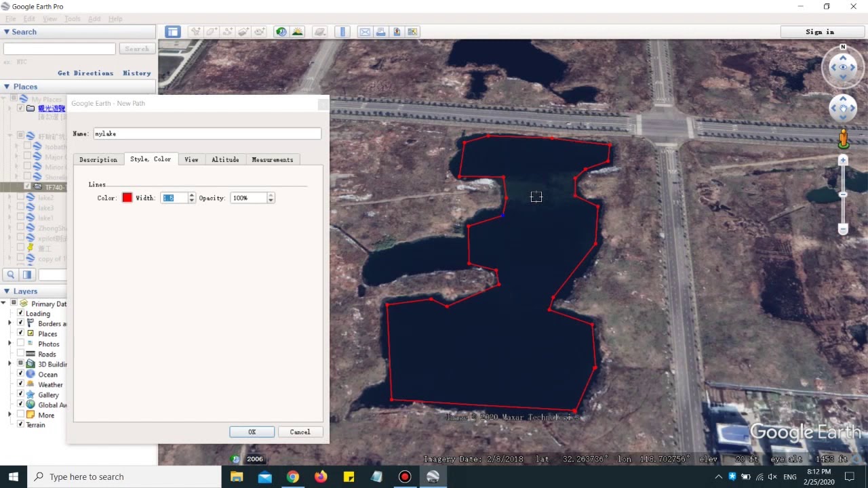Image resolution: width=868 pixels, height=488 pixels.
Task: Click the 2006 historical imagery clock icon
Action: click(x=236, y=459)
